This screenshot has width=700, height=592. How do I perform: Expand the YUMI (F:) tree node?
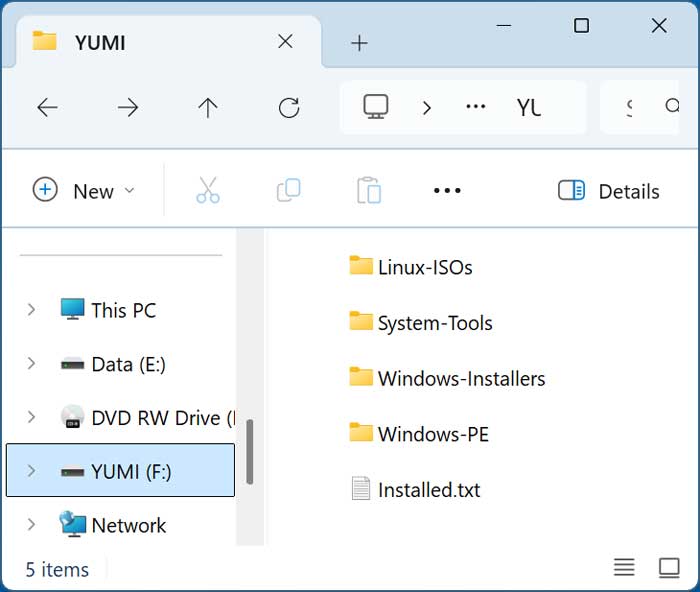point(31,471)
